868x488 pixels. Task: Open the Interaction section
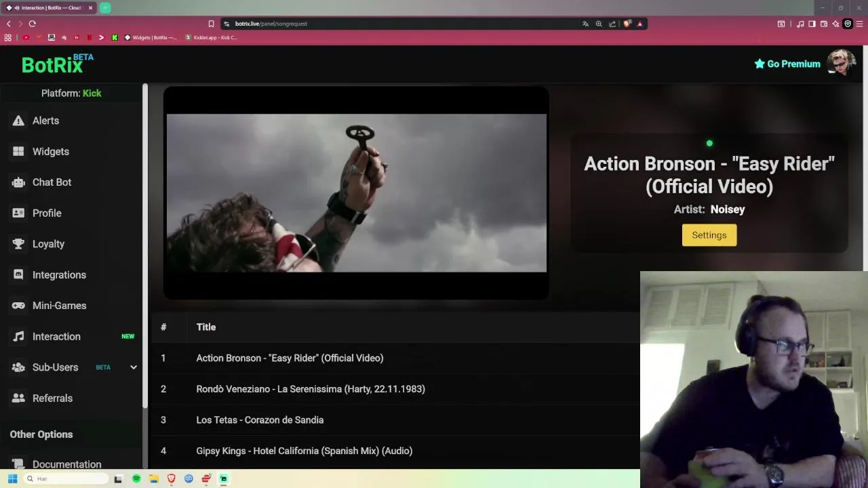(x=56, y=336)
